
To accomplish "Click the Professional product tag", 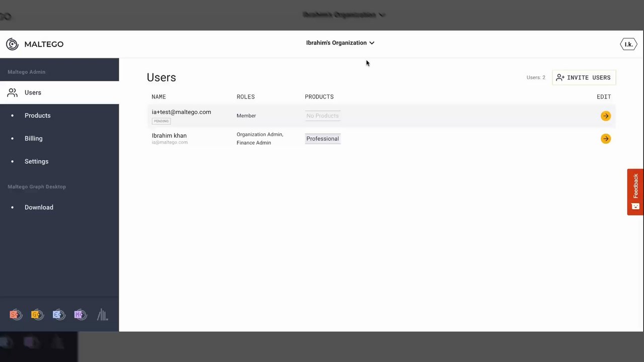I will 323,139.
